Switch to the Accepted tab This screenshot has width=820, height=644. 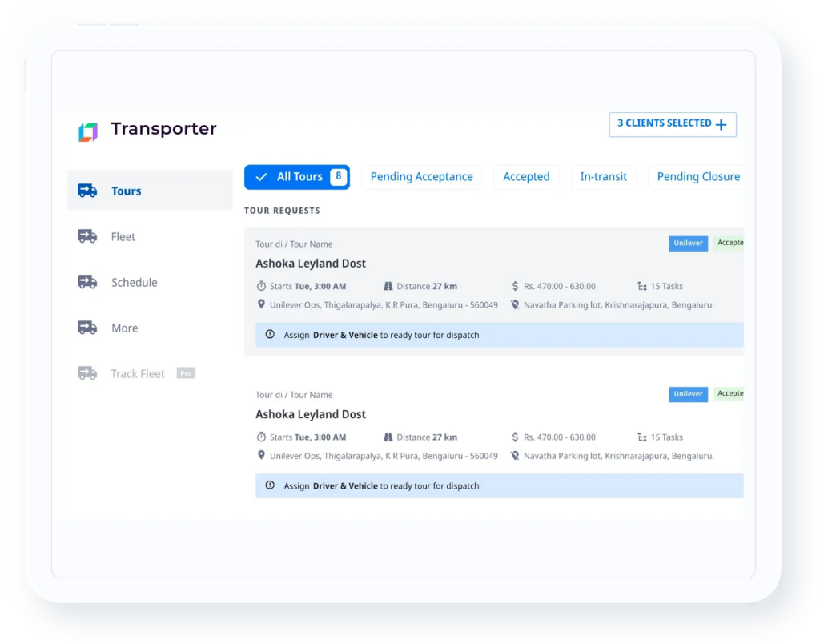526,176
